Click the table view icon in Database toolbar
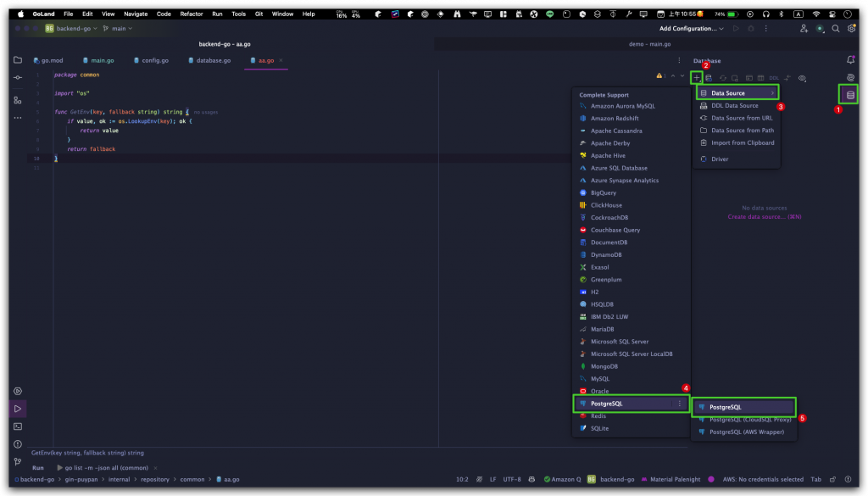The image size is (868, 496). pyautogui.click(x=760, y=78)
